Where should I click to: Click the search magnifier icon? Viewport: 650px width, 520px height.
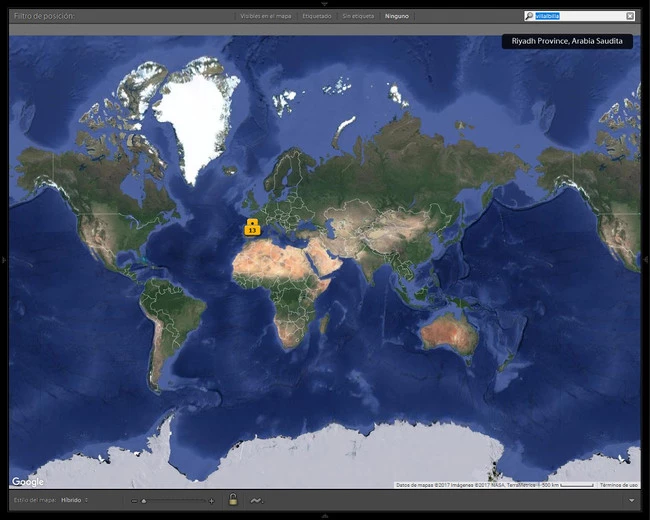point(530,16)
